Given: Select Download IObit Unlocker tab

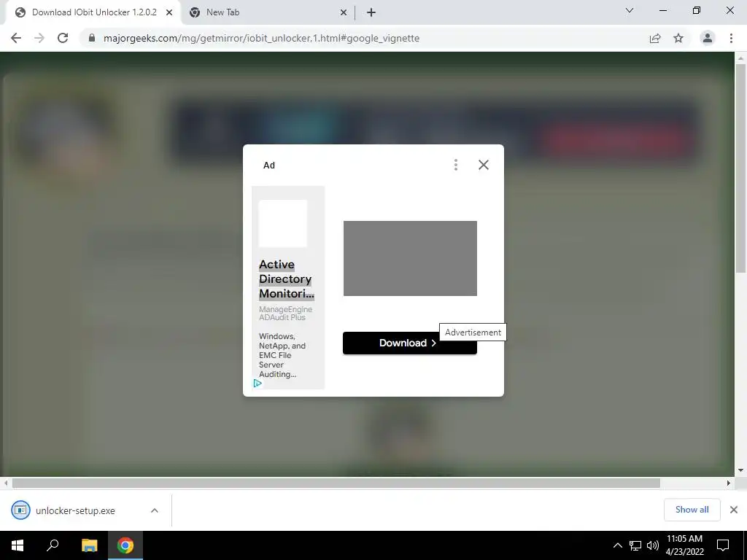Looking at the screenshot, I should click(x=93, y=12).
